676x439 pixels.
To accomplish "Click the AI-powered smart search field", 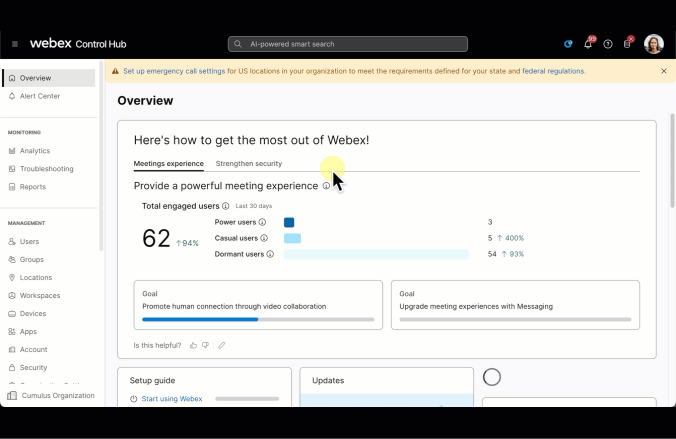I will pos(348,44).
